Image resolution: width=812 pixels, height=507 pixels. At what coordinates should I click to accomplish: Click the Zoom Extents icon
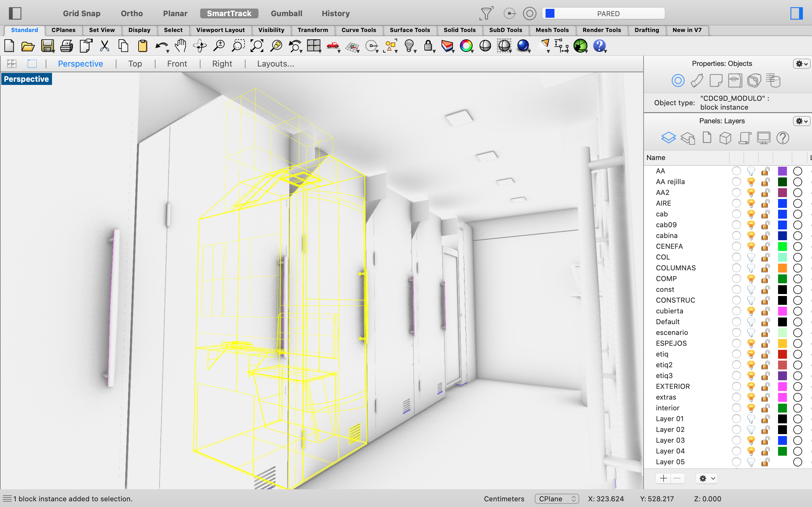point(257,46)
